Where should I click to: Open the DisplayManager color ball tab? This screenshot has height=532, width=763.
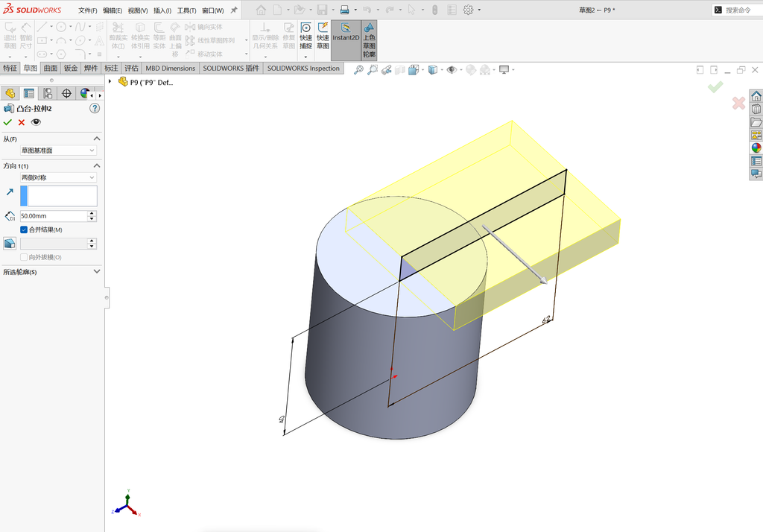pos(85,93)
